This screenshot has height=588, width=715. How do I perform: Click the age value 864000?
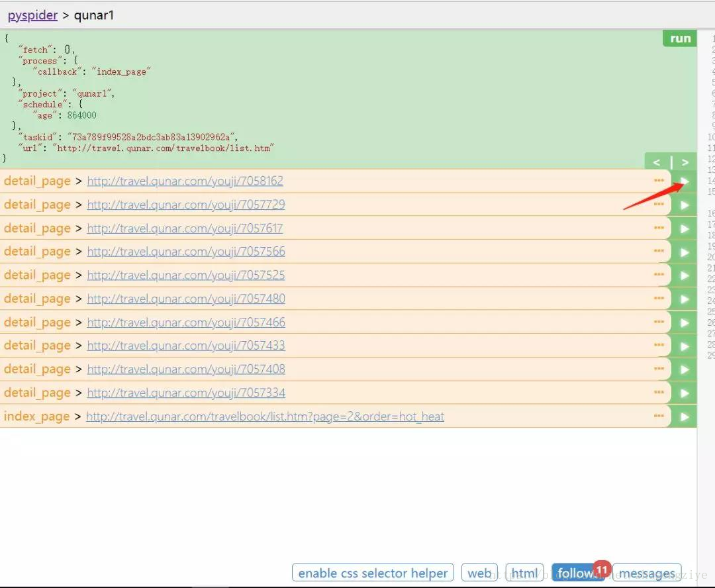[x=82, y=115]
